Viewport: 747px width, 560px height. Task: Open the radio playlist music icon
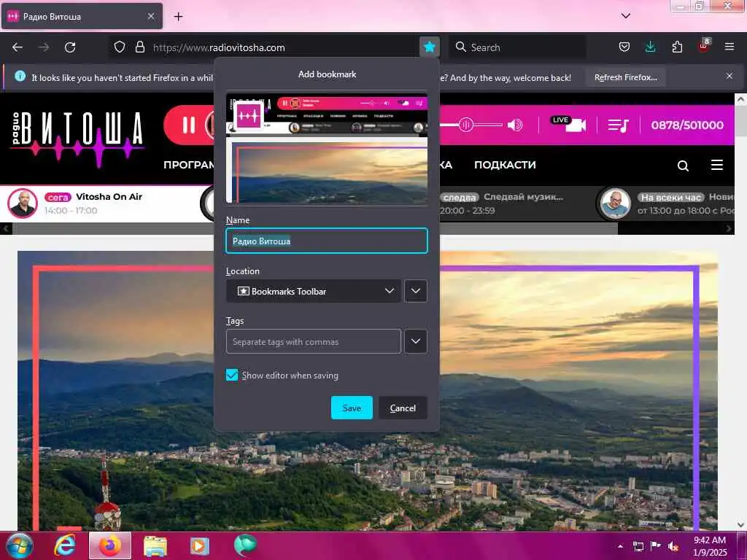(619, 125)
